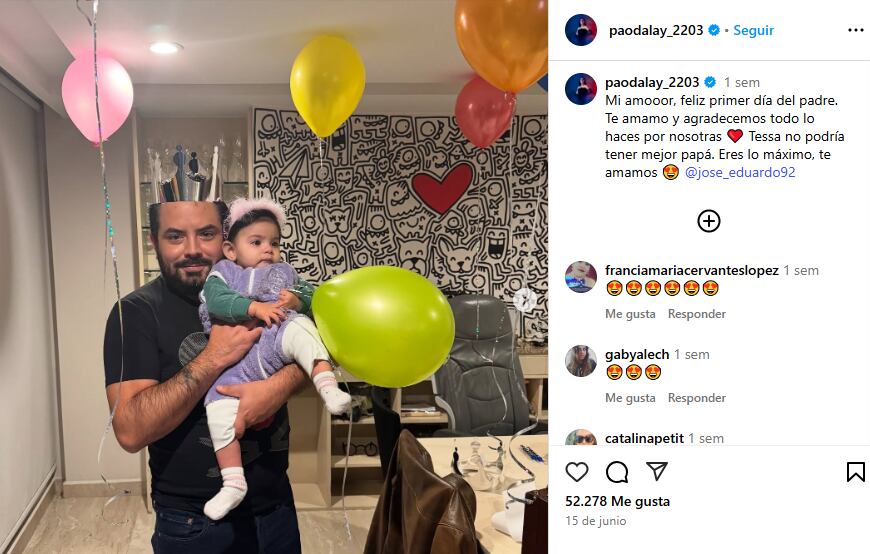The image size is (870, 554).
Task: View the 52.278 Me gusta likes list
Action: tap(618, 501)
